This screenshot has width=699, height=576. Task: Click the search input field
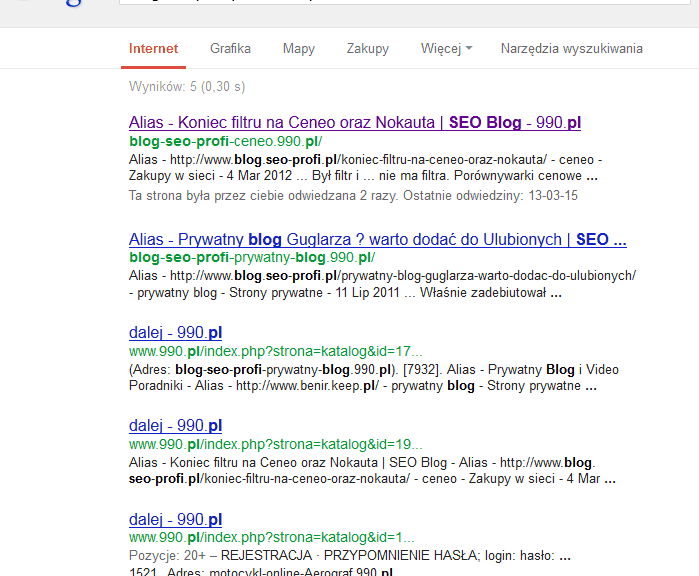(404, 2)
